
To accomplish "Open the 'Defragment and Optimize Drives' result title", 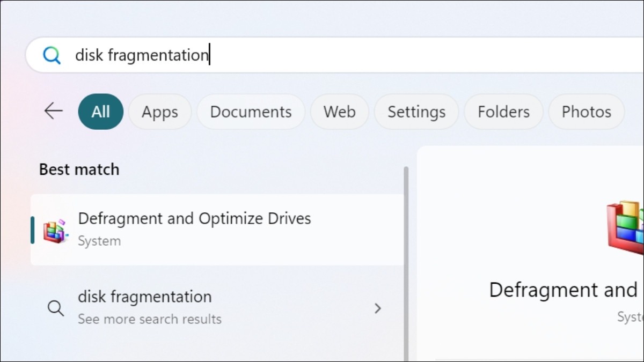I will (x=194, y=219).
